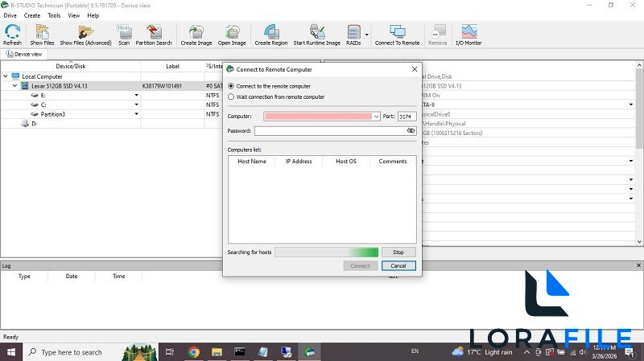The width and height of the screenshot is (644, 361).
Task: Click the Create Image icon
Action: (x=196, y=35)
